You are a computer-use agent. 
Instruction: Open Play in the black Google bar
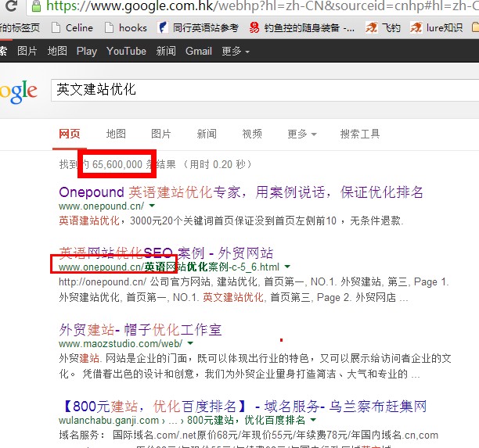click(87, 52)
